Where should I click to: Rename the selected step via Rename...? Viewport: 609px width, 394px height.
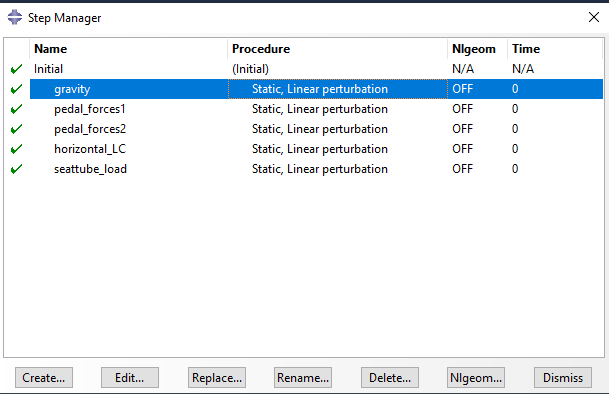[x=303, y=377]
